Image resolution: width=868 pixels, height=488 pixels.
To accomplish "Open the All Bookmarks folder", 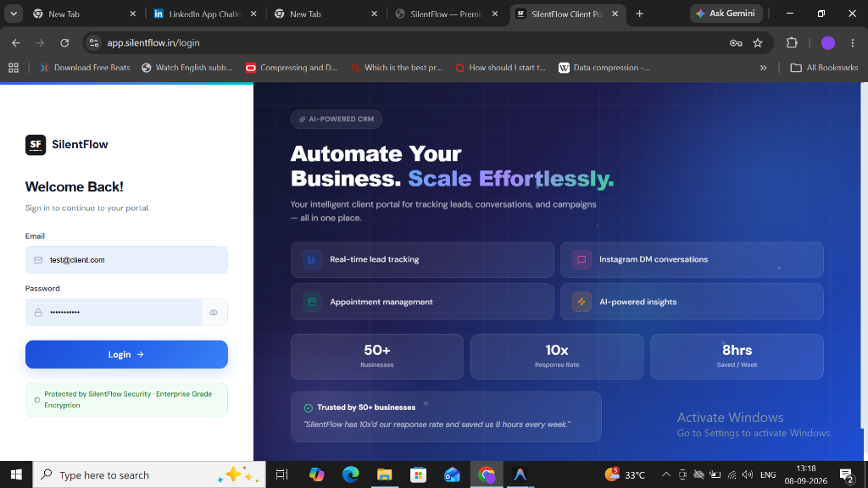I will pyautogui.click(x=824, y=68).
